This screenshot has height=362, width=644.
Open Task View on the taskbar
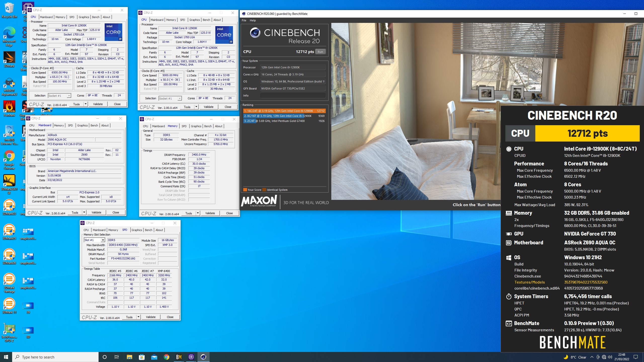click(x=117, y=357)
